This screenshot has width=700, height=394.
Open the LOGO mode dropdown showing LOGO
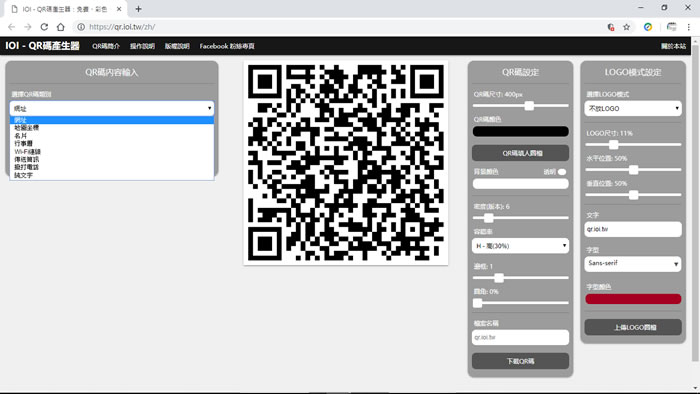(633, 108)
